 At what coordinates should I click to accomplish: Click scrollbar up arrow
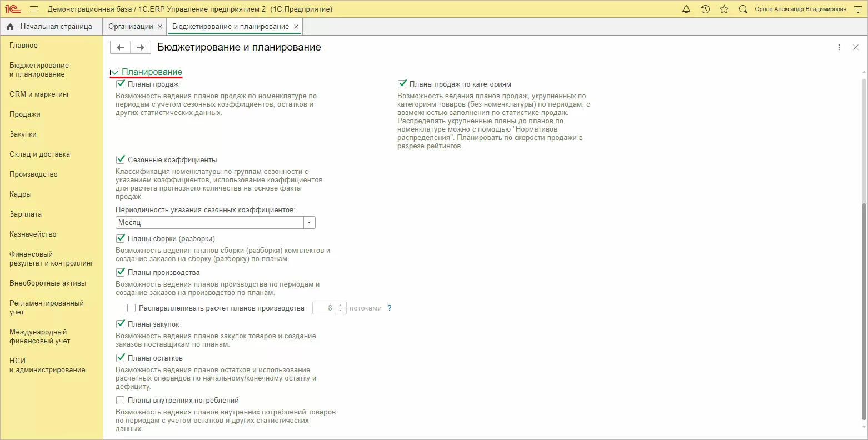coord(864,73)
